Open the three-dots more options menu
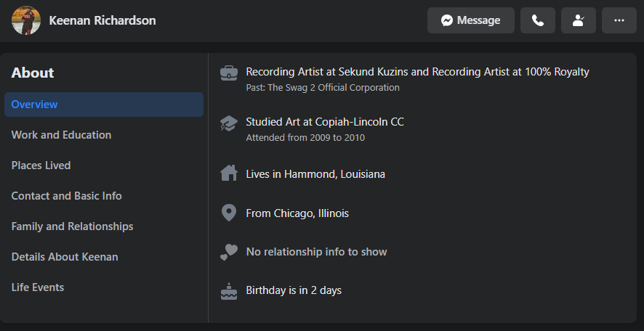This screenshot has width=644, height=331. pyautogui.click(x=619, y=20)
